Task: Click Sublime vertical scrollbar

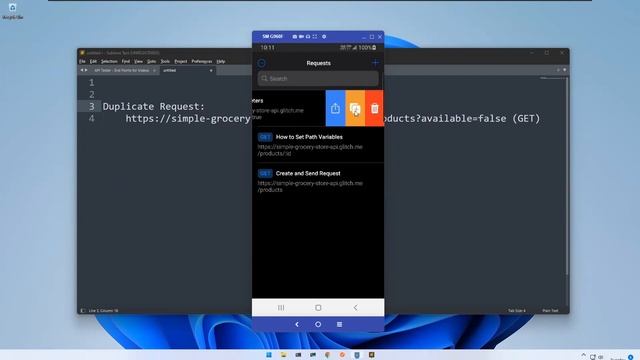Action: 567,176
